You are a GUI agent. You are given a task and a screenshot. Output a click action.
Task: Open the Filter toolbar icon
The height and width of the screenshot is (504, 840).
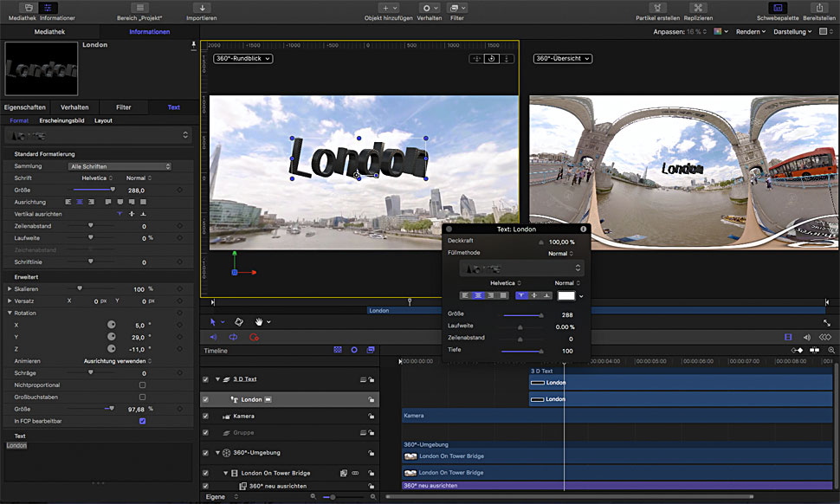(457, 8)
